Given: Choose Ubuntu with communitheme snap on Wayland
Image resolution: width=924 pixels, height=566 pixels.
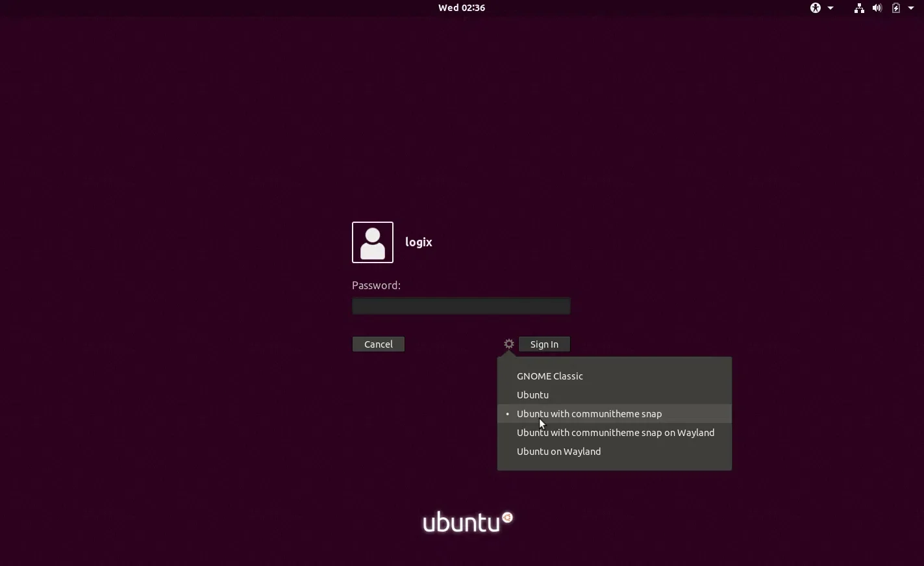Looking at the screenshot, I should (614, 433).
